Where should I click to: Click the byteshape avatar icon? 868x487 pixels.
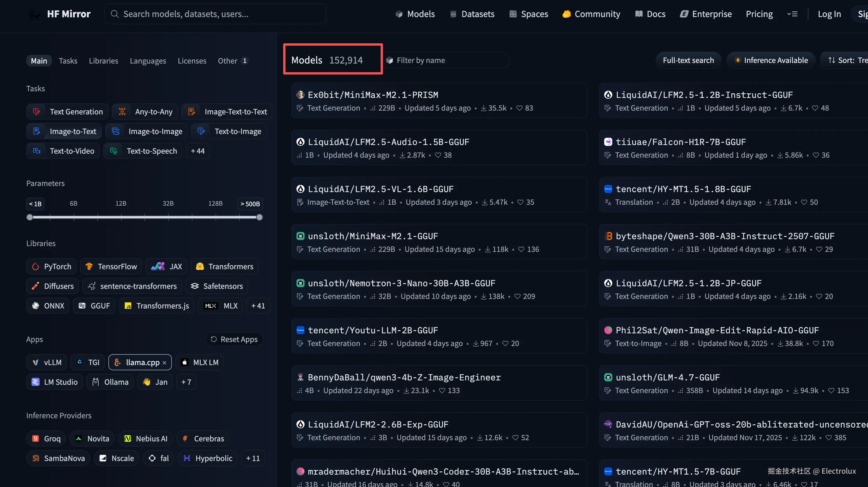tap(608, 236)
